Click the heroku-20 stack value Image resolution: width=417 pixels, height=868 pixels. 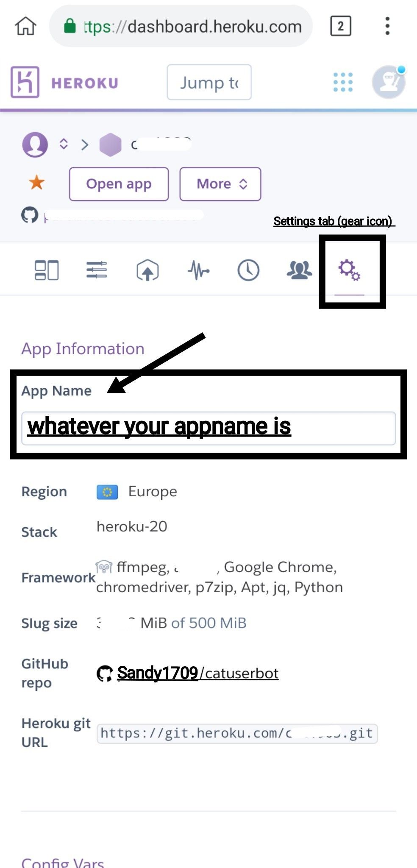(x=132, y=527)
